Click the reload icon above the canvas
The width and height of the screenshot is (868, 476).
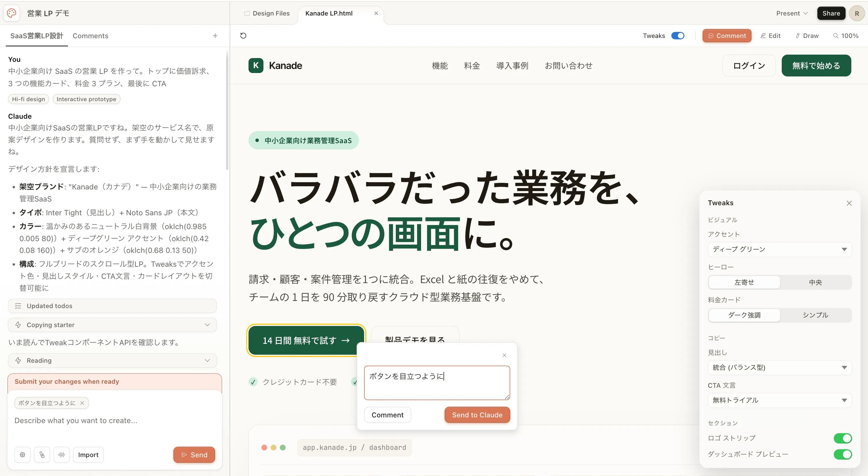pyautogui.click(x=243, y=35)
